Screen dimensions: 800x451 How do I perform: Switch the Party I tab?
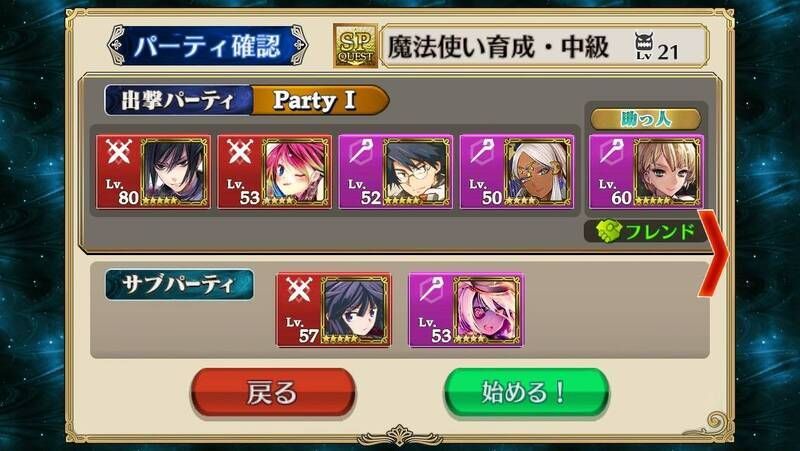click(x=320, y=101)
